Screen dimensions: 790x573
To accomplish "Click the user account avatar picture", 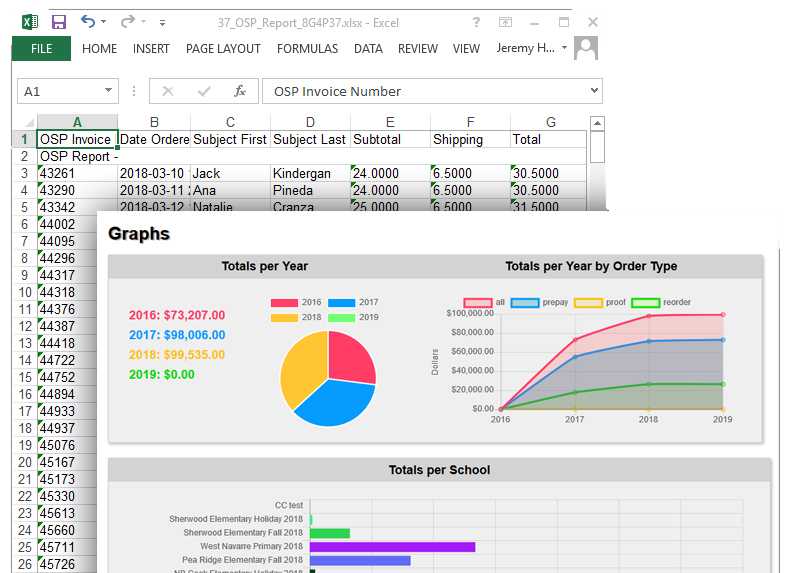I will tap(586, 48).
